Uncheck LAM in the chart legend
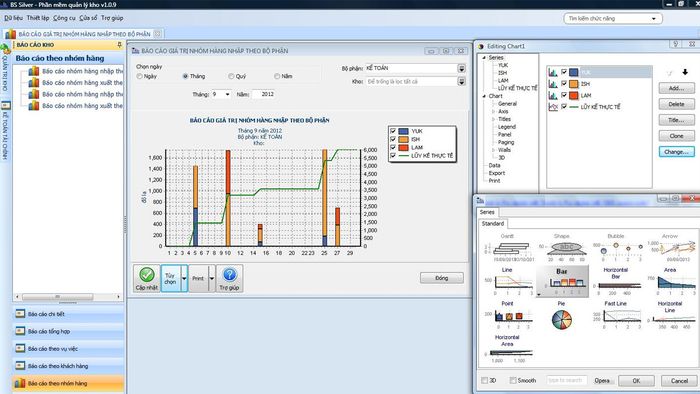This screenshot has height=394, width=700. coord(393,147)
